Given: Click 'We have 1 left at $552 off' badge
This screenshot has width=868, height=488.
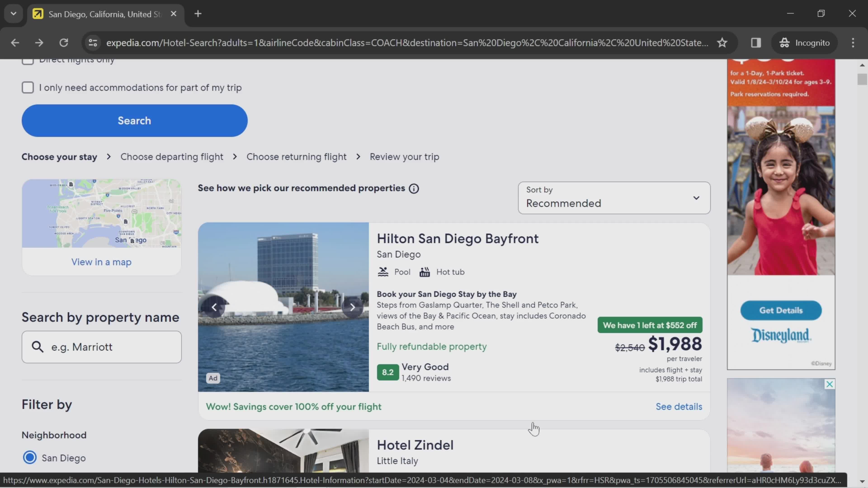Looking at the screenshot, I should (x=650, y=325).
